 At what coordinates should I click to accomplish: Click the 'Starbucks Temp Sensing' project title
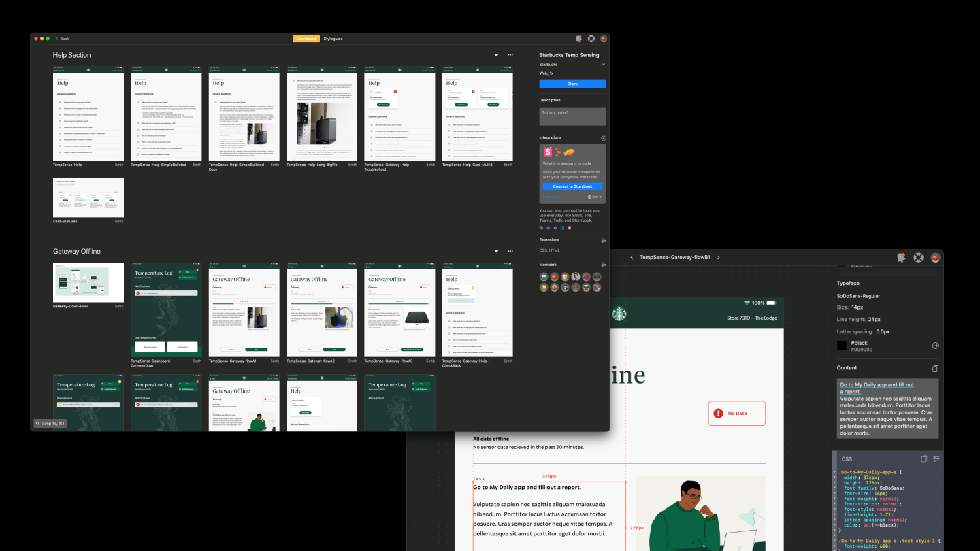569,55
